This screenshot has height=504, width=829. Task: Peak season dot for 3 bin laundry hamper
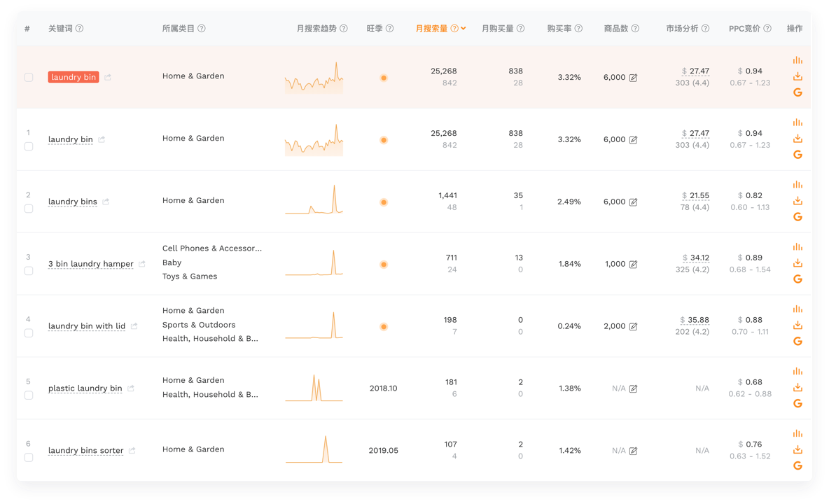click(384, 264)
